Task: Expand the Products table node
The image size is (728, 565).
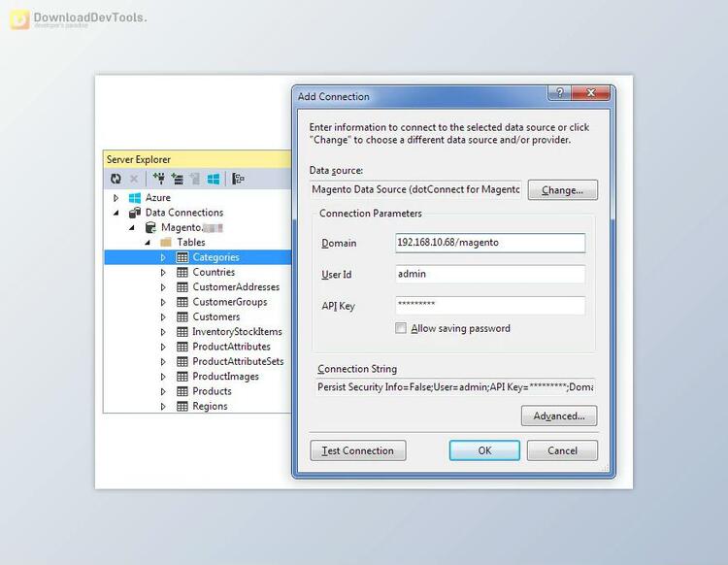Action: [x=163, y=391]
